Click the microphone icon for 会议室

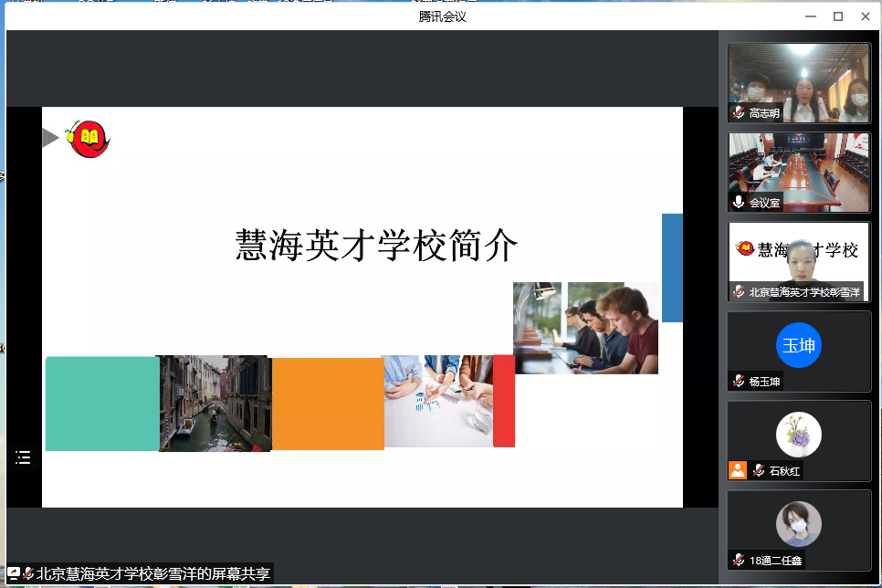739,202
